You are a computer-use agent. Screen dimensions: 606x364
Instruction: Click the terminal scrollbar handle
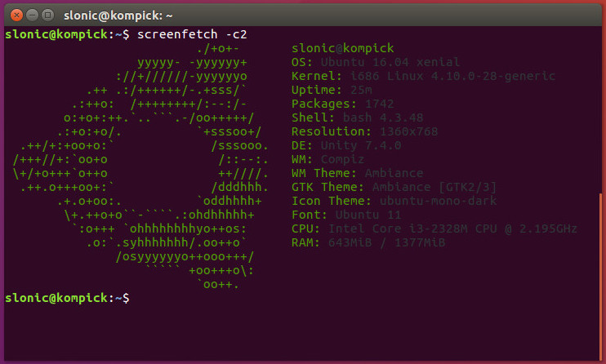tap(600, 277)
